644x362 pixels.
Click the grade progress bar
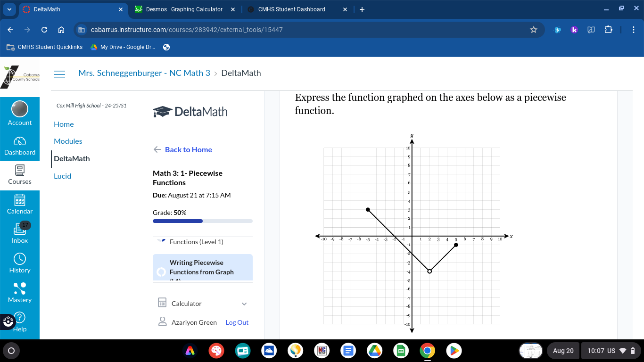[x=202, y=221]
